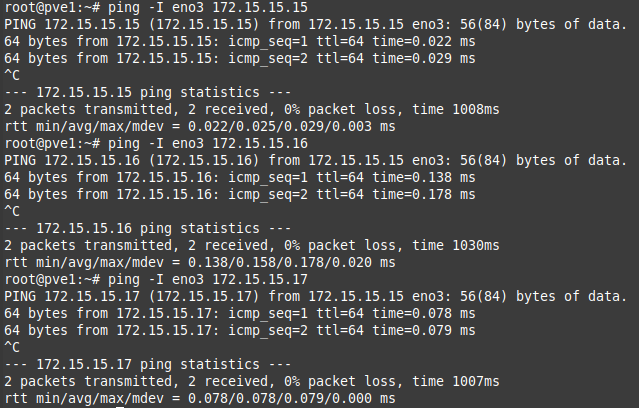Viewport: 639px width, 408px height.
Task: Click the first ^C interrupt line
Action: (x=12, y=75)
